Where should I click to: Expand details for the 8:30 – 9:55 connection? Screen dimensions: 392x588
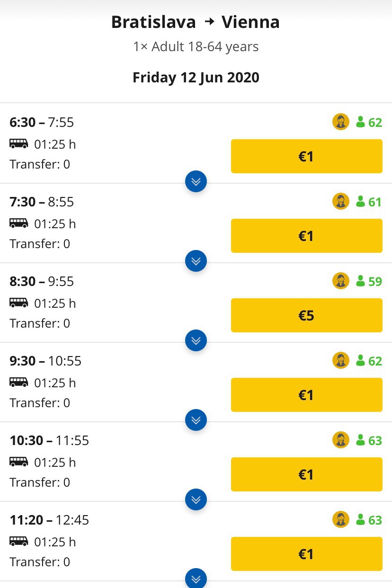coord(196,340)
